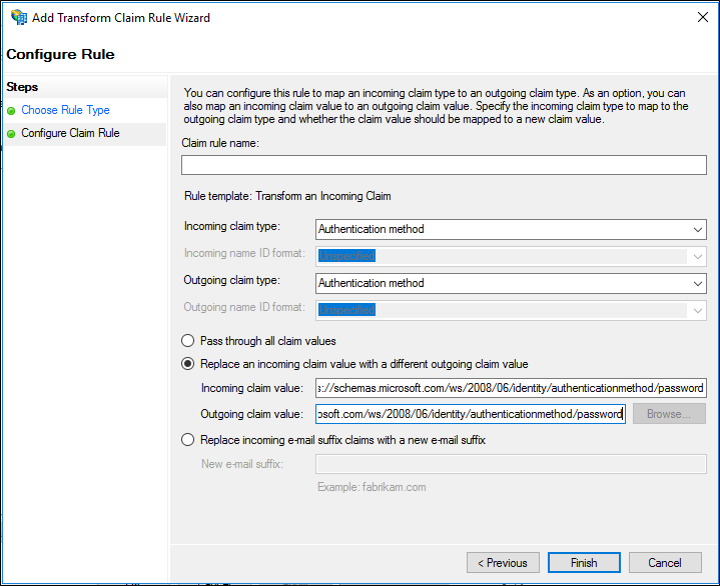Click into the Incoming claim value field

[x=510, y=388]
